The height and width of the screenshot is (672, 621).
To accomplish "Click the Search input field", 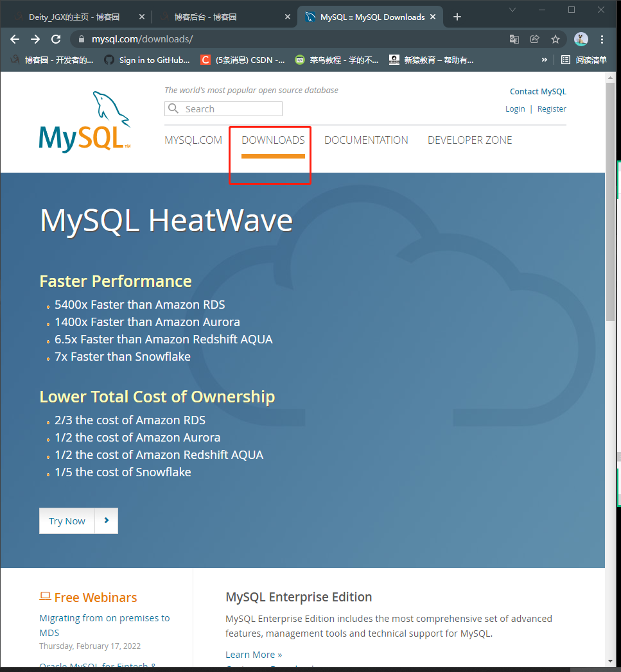I will pos(223,109).
